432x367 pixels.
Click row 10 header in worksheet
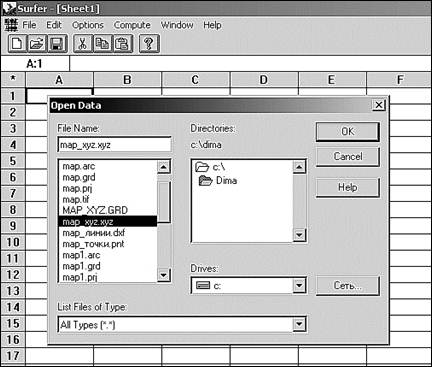[x=13, y=242]
